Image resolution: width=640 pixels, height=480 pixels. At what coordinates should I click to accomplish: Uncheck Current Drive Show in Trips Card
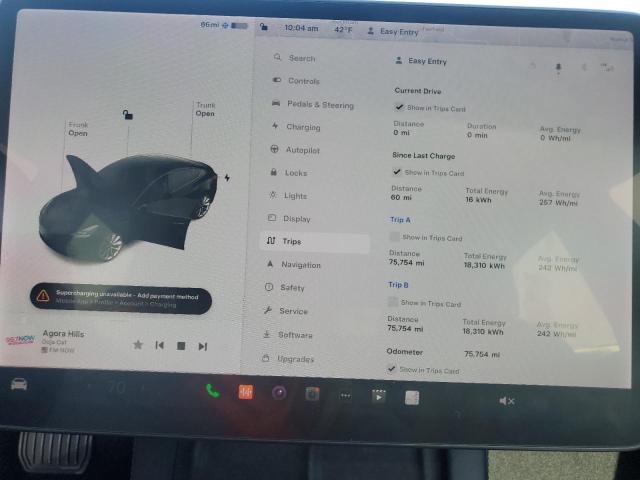pyautogui.click(x=399, y=107)
